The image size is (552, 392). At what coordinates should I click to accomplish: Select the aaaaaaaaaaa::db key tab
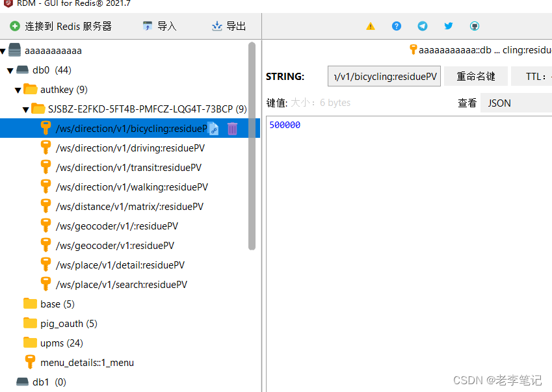tap(480, 50)
